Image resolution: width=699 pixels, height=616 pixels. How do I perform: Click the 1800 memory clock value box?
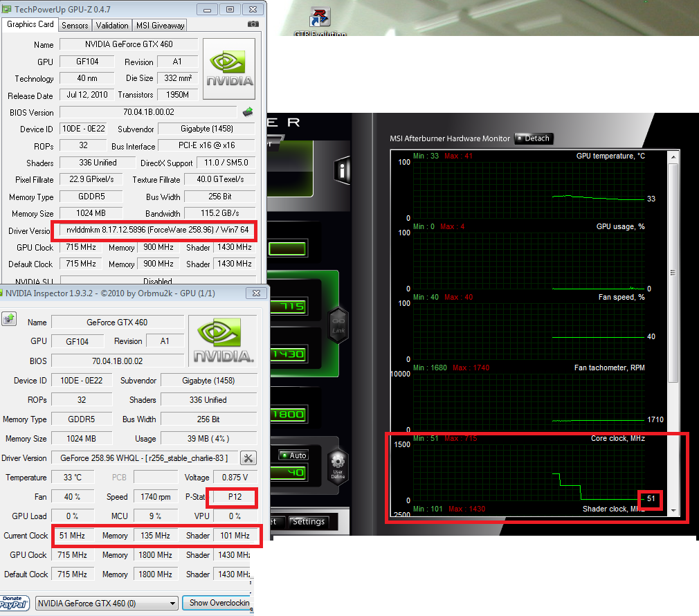pyautogui.click(x=288, y=415)
